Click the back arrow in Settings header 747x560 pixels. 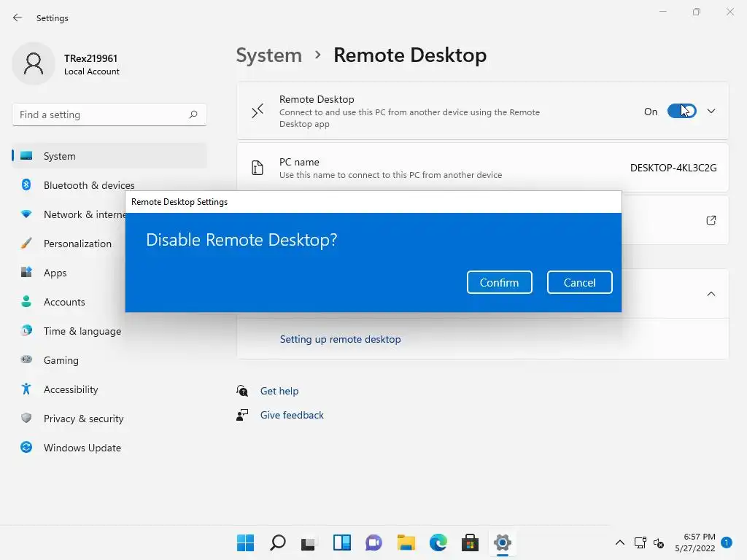(x=18, y=17)
